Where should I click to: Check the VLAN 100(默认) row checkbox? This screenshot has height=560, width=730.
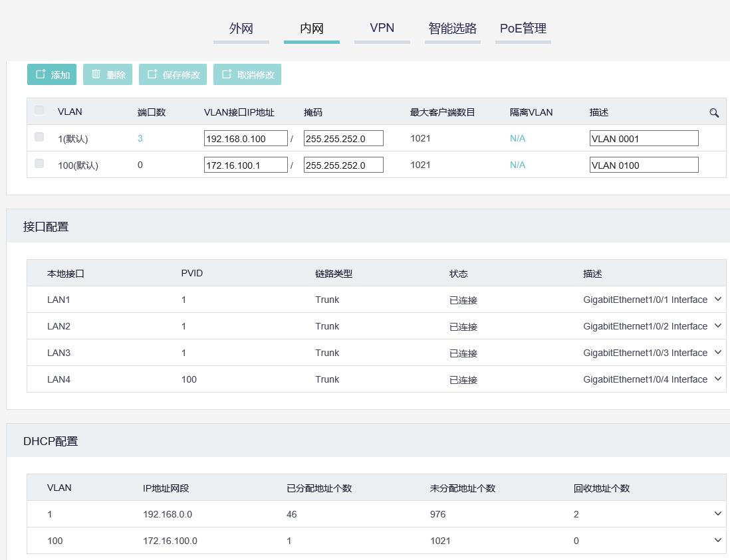tap(39, 163)
